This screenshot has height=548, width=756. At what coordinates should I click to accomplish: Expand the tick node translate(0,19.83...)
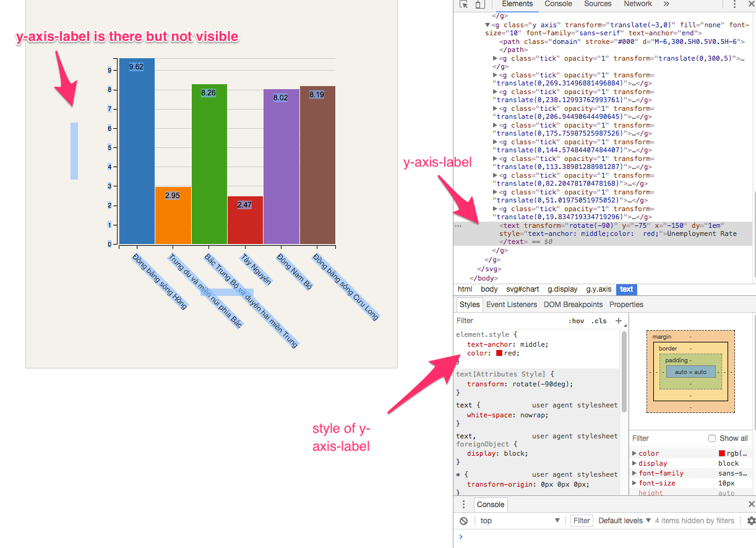pyautogui.click(x=496, y=209)
